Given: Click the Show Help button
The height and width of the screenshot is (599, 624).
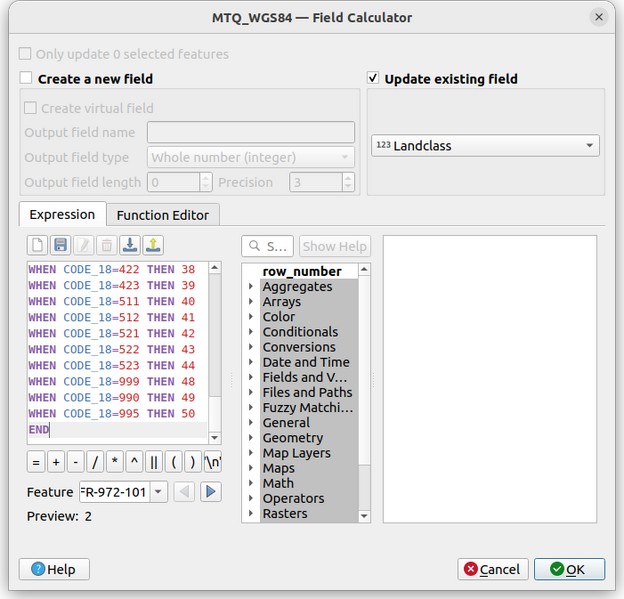Looking at the screenshot, I should 335,246.
